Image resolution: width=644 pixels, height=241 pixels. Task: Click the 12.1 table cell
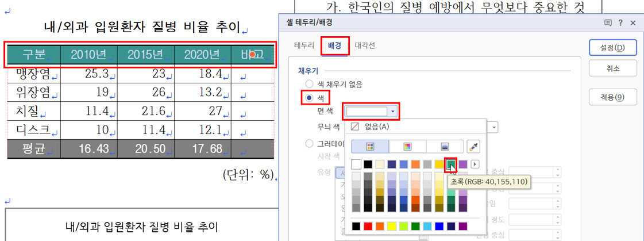pos(202,130)
